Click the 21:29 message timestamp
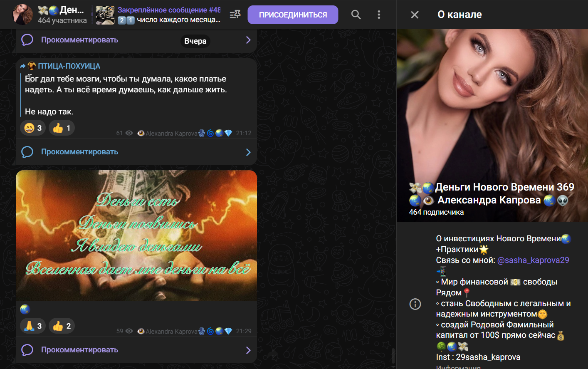The width and height of the screenshot is (588, 369). click(244, 331)
